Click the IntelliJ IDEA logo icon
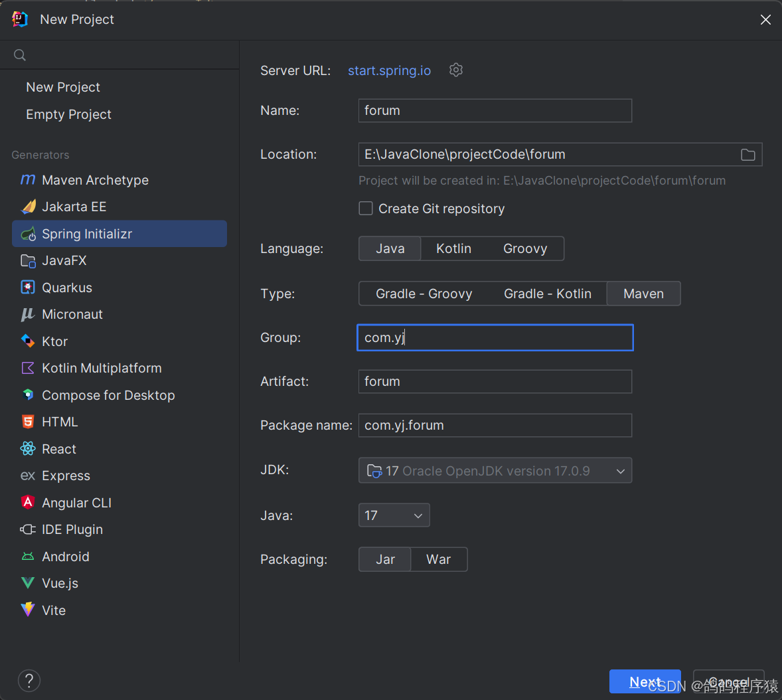 coord(20,19)
